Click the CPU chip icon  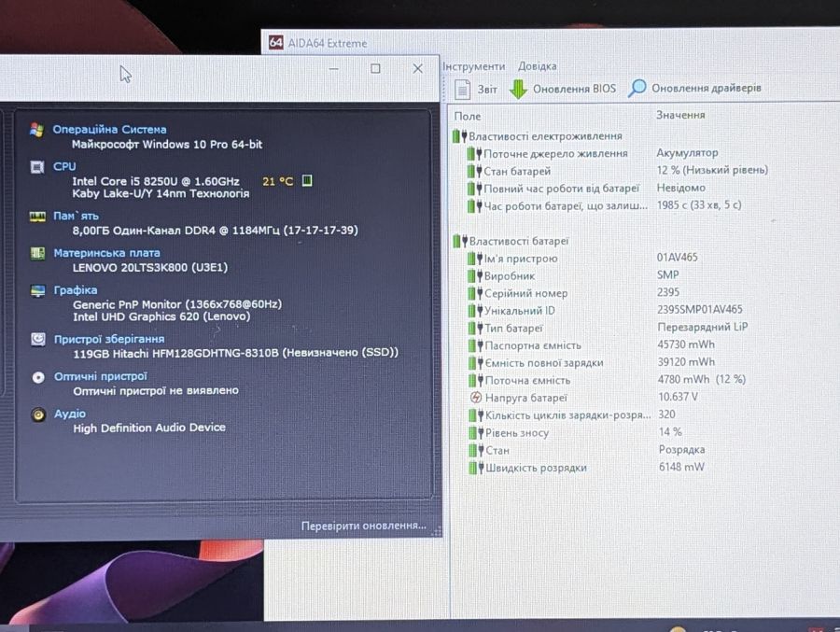36,167
